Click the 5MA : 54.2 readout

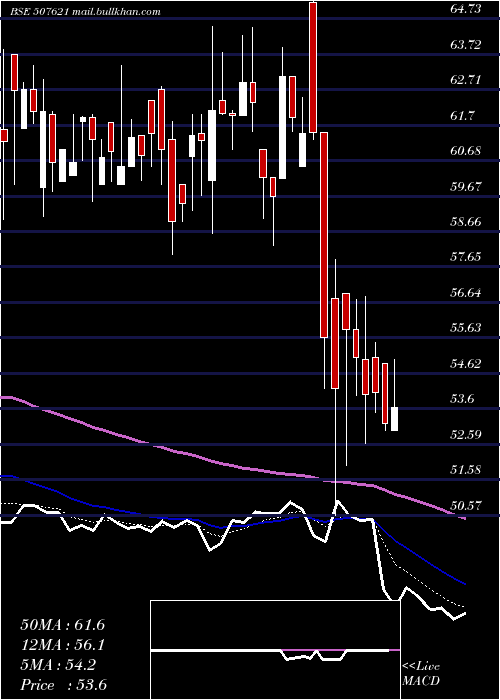58,665
